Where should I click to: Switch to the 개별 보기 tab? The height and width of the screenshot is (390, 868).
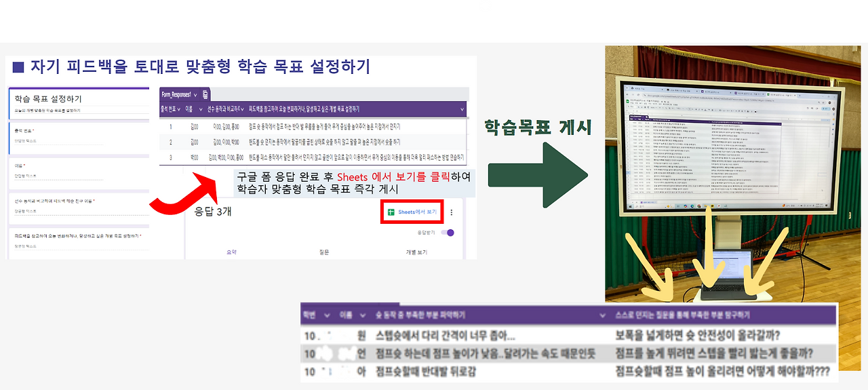[x=416, y=252]
